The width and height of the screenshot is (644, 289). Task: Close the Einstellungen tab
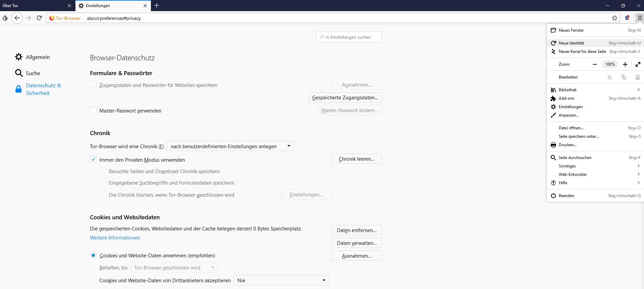(145, 6)
